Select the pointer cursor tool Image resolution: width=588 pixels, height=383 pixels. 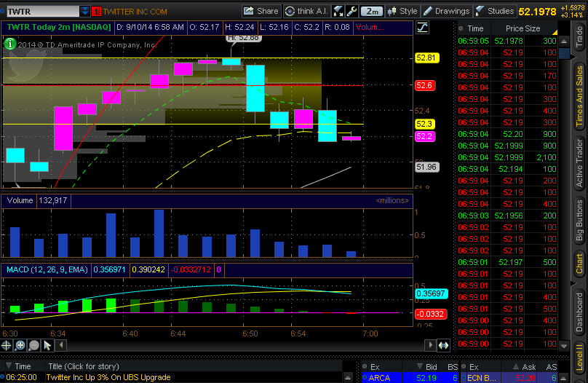tap(47, 345)
